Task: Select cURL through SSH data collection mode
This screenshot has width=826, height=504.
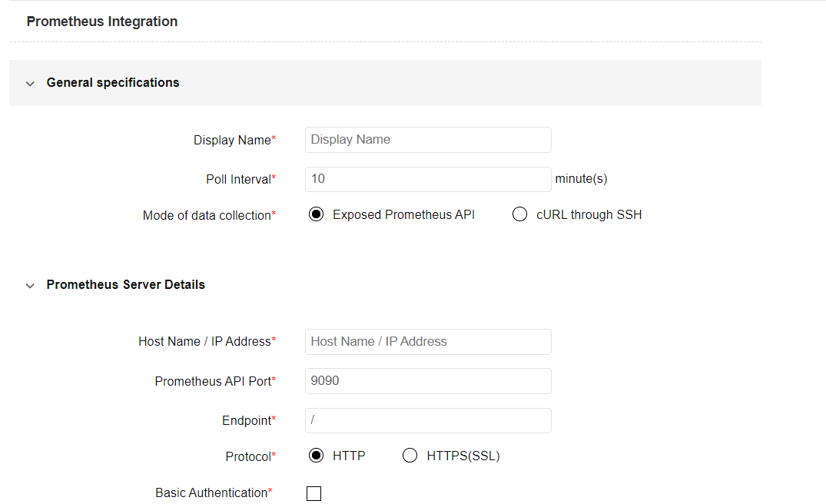Action: click(x=519, y=214)
